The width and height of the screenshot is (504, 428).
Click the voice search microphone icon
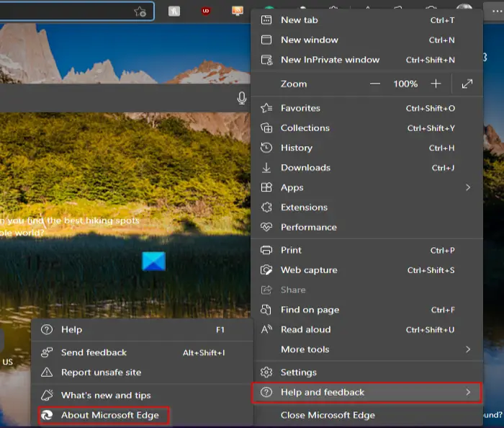242,98
